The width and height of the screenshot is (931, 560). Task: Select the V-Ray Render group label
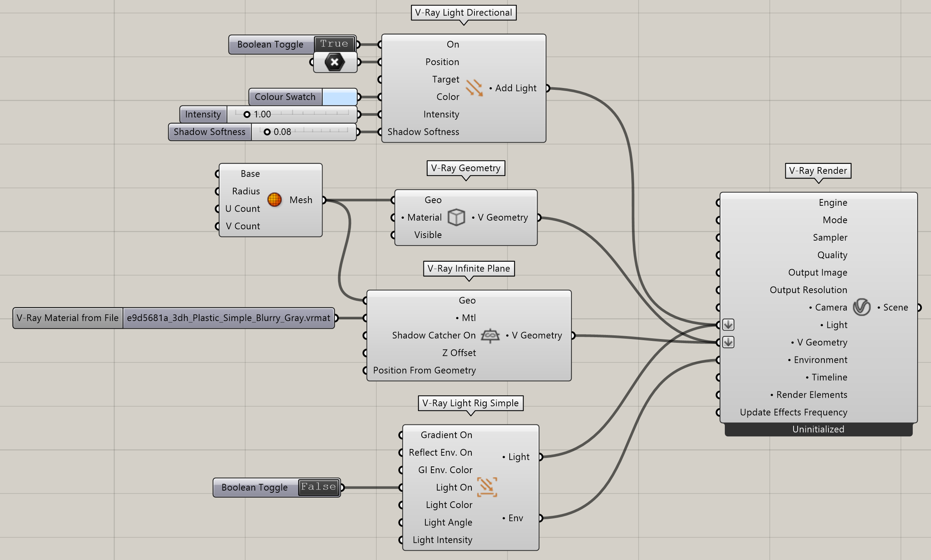pos(818,170)
